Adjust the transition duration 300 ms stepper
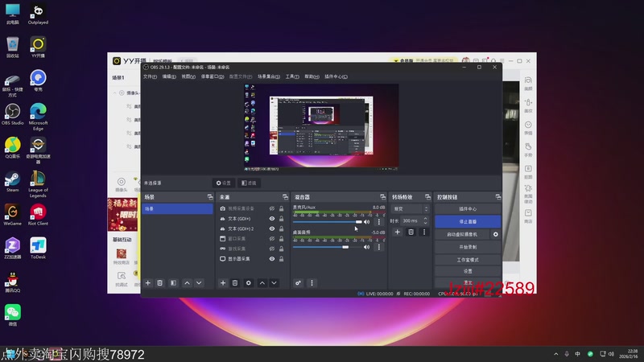 pyautogui.click(x=424, y=220)
